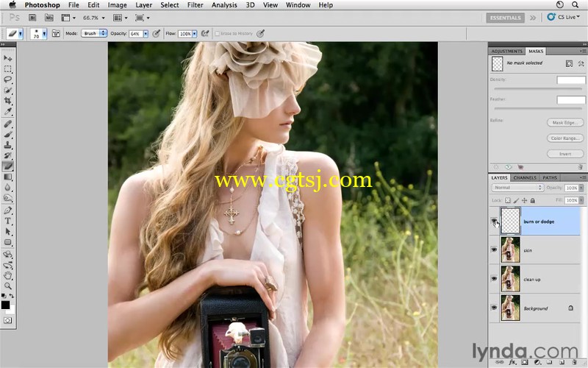Launch Mini Bridge from application bar
Screen dimensions: 588x368
pyautogui.click(x=49, y=18)
